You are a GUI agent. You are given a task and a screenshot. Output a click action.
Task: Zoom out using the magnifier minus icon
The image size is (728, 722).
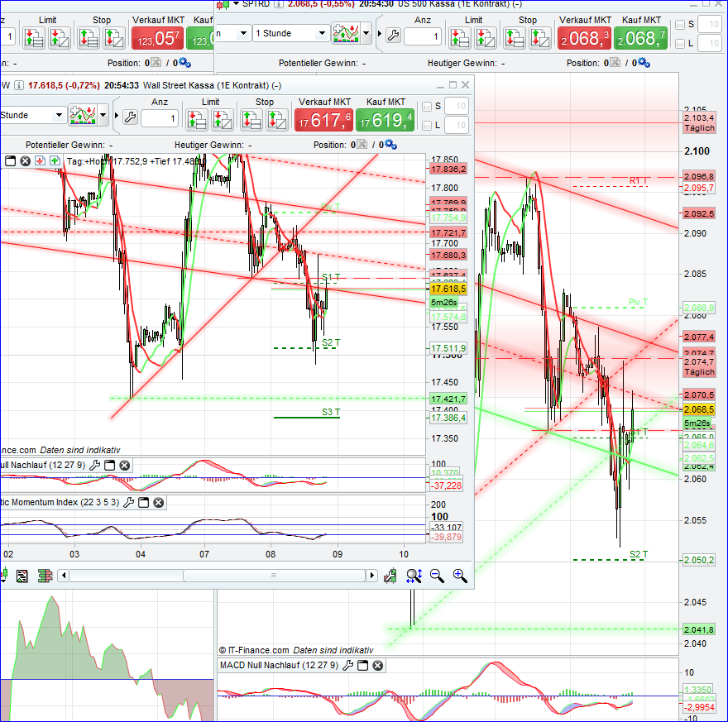pos(436,577)
